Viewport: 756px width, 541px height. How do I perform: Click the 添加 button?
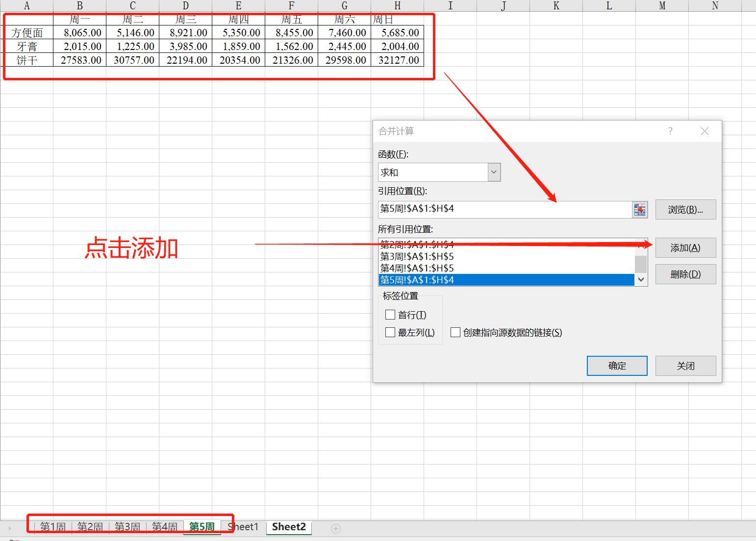point(685,247)
